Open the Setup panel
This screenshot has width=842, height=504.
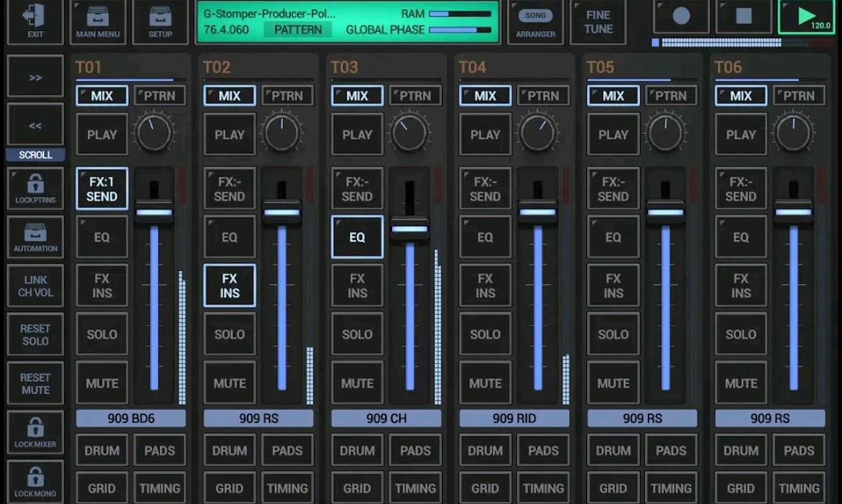click(x=160, y=22)
